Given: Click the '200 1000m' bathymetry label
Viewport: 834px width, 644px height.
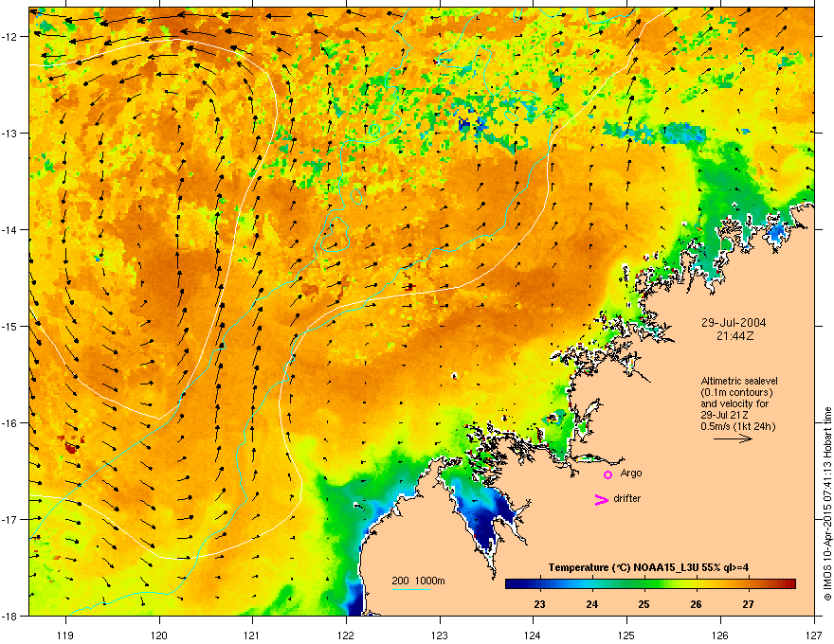Looking at the screenshot, I should pyautogui.click(x=418, y=581).
